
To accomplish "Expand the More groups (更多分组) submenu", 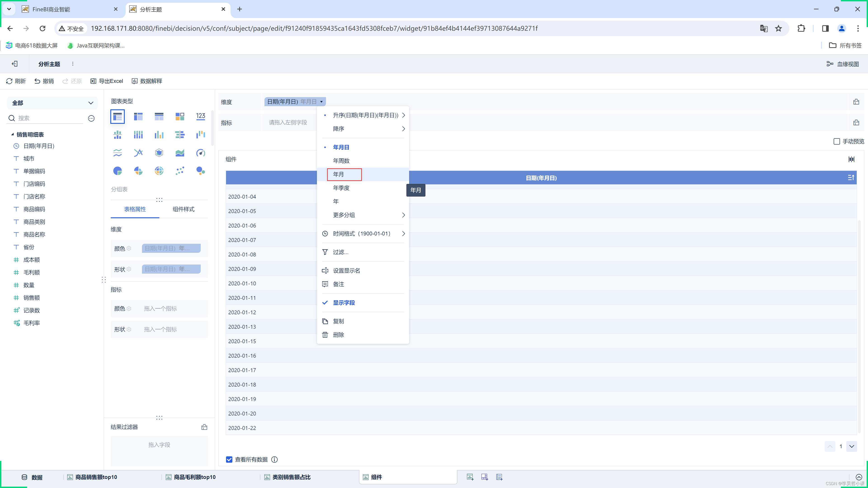I will (x=363, y=215).
